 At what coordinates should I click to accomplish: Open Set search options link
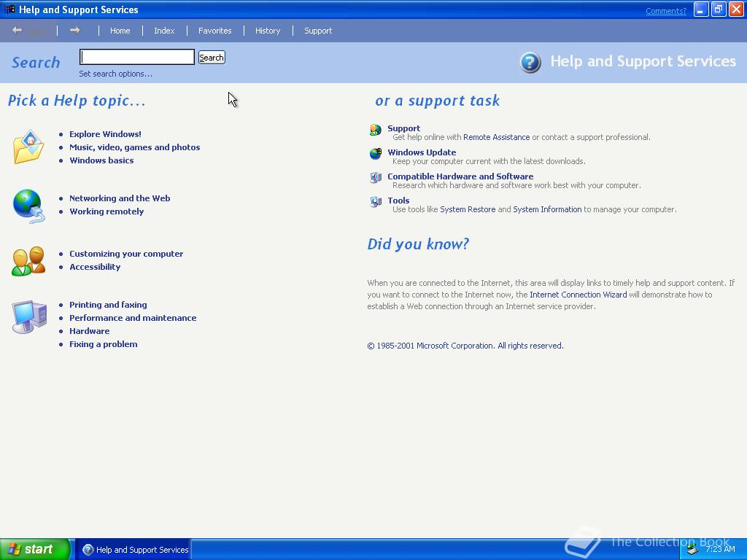(x=116, y=74)
